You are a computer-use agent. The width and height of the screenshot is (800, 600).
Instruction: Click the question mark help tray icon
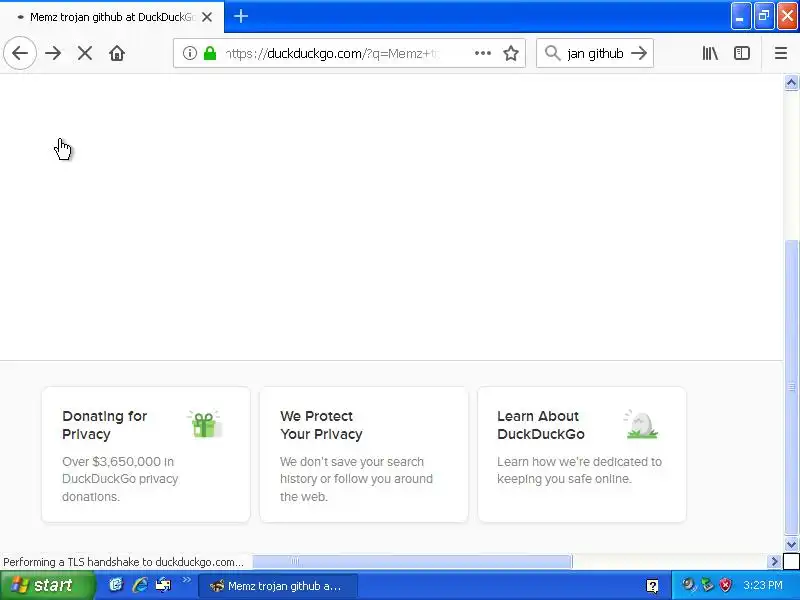(x=652, y=585)
